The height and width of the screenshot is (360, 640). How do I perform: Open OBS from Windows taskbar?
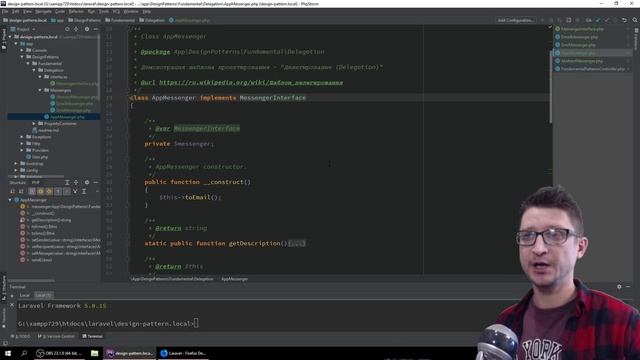point(60,353)
